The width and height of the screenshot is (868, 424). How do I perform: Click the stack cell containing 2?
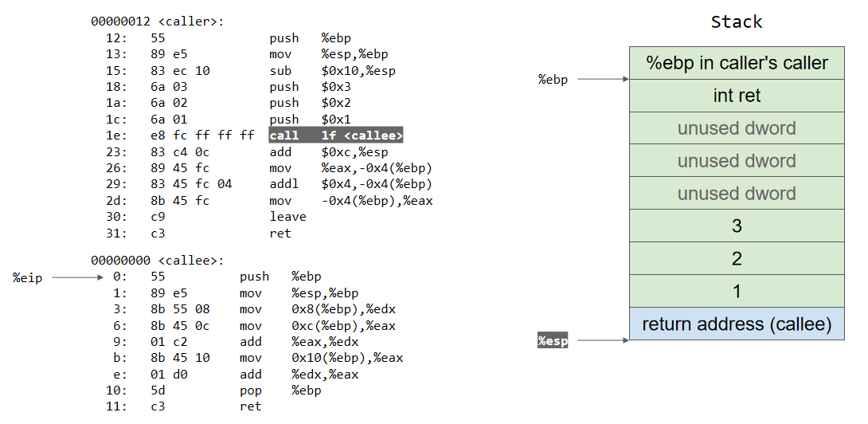point(736,259)
